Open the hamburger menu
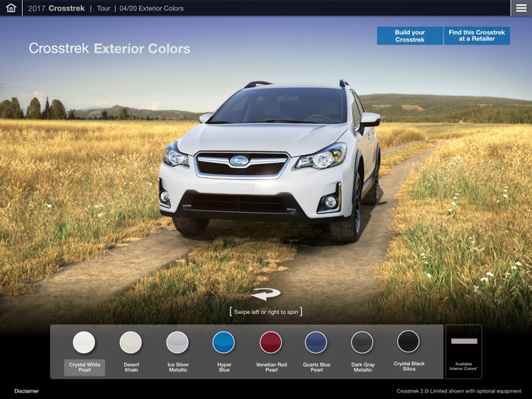Screen dimensions: 532x399 [521, 8]
